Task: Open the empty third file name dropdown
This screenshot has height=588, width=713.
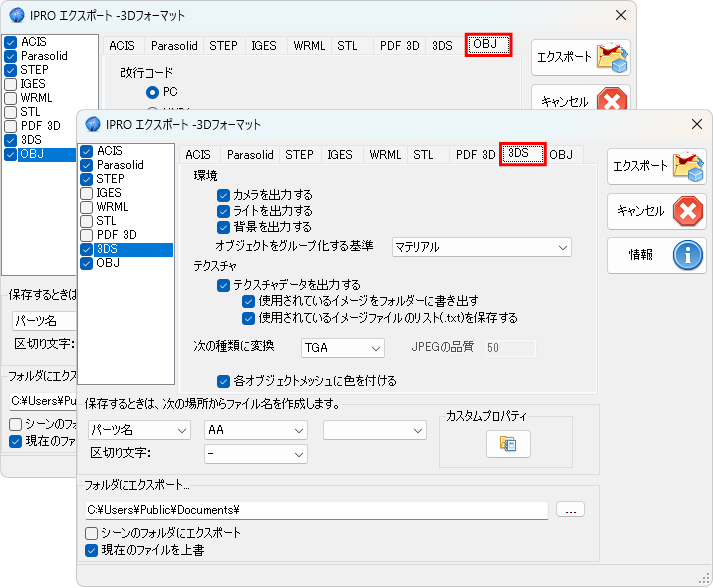Action: pos(375,430)
